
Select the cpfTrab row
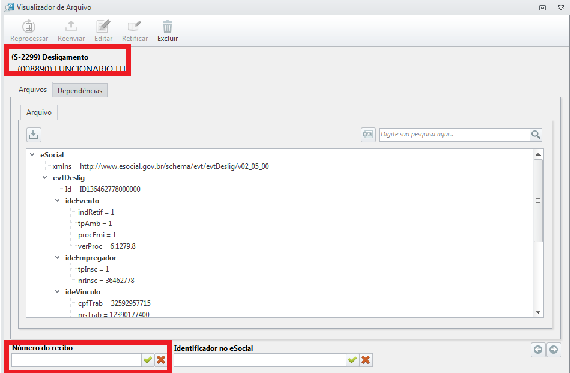coord(114,303)
